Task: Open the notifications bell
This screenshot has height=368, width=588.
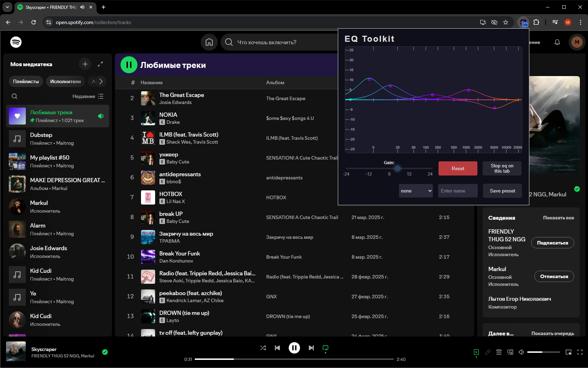Action: (x=557, y=42)
